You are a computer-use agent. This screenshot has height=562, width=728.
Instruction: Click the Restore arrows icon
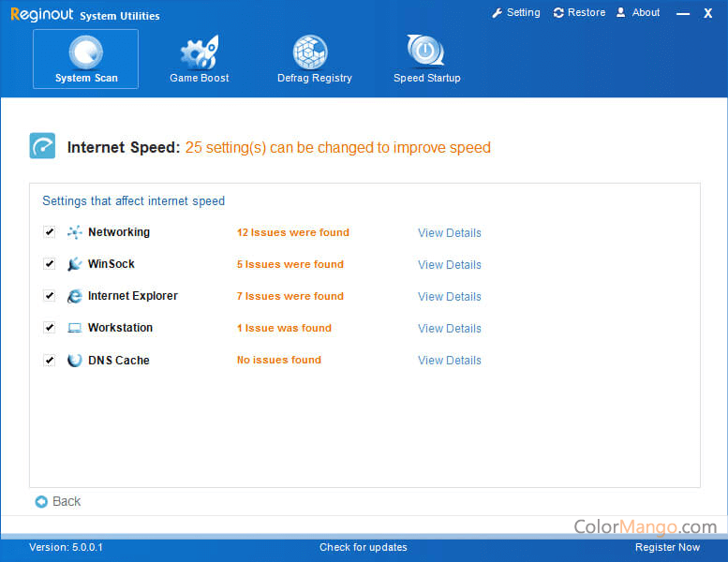pyautogui.click(x=558, y=13)
